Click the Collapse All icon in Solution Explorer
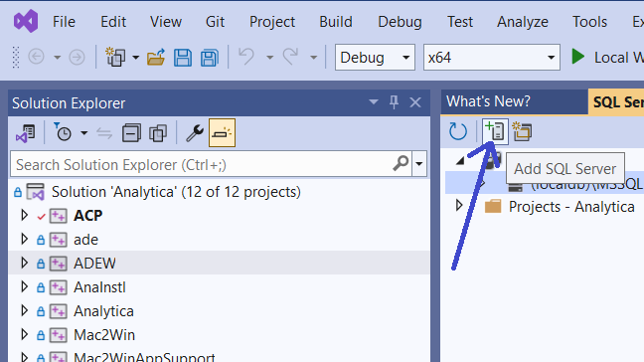Image resolution: width=644 pixels, height=362 pixels. coord(131,133)
